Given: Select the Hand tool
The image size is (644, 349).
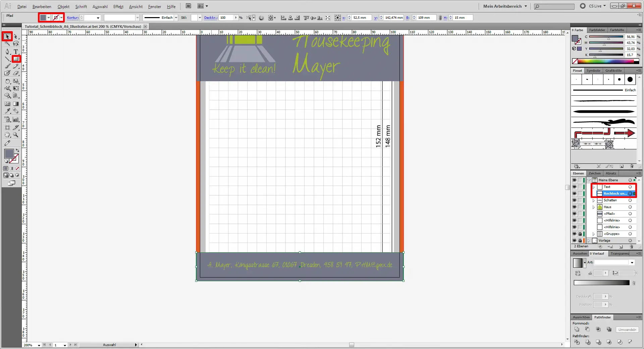Looking at the screenshot, I should (x=7, y=135).
